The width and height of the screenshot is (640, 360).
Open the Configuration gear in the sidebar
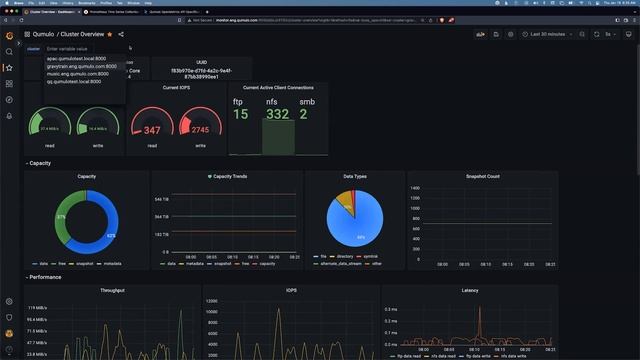click(x=9, y=301)
